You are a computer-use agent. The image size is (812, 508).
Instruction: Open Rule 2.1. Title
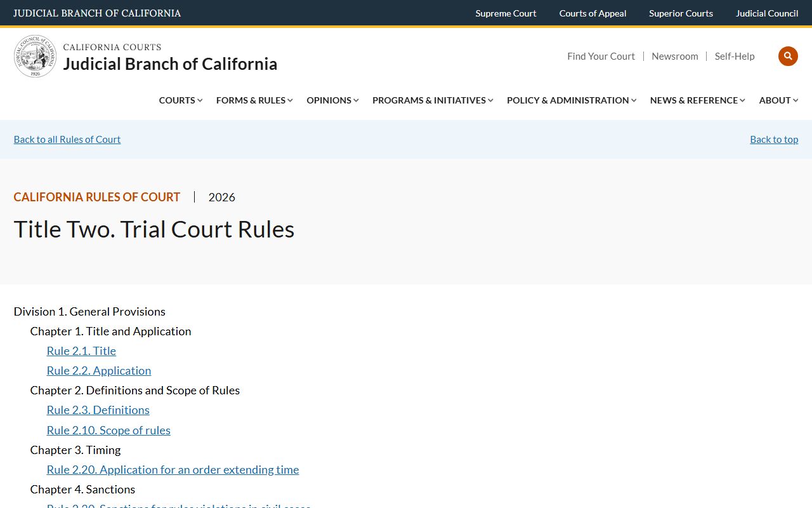(81, 351)
